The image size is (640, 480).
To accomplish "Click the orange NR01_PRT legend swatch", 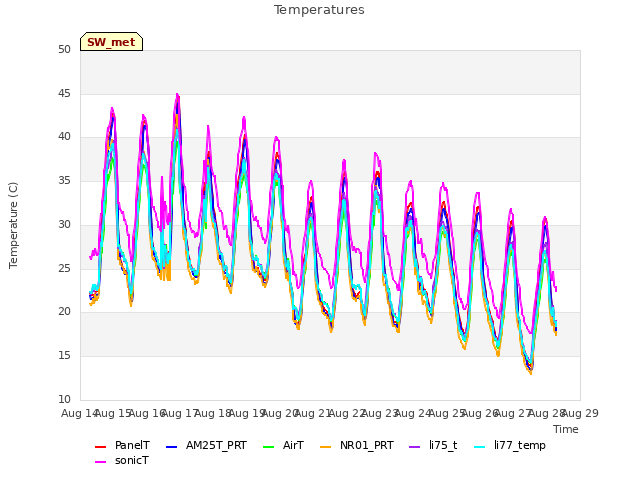I will (x=325, y=447).
